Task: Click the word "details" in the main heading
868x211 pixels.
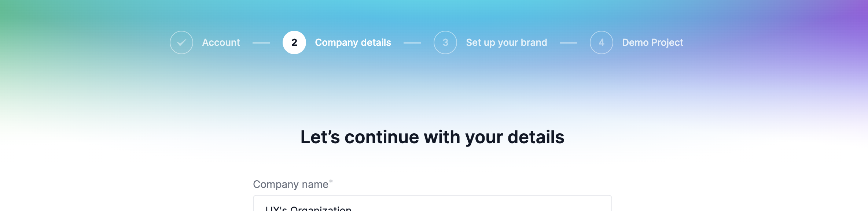Action: (x=536, y=137)
